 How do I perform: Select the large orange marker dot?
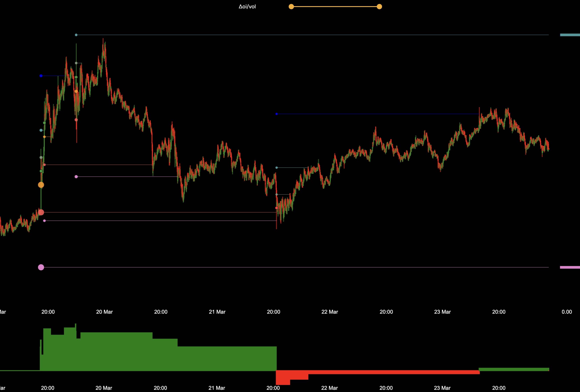coord(41,185)
